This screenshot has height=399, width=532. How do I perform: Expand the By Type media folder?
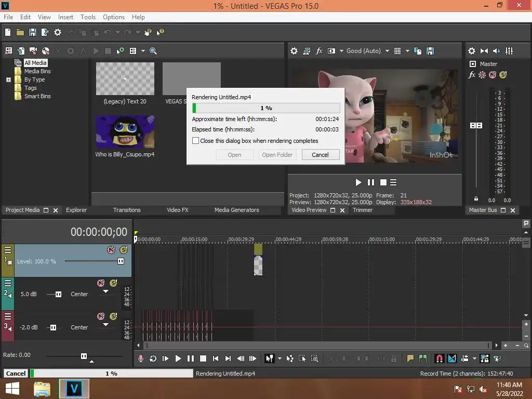click(x=8, y=79)
